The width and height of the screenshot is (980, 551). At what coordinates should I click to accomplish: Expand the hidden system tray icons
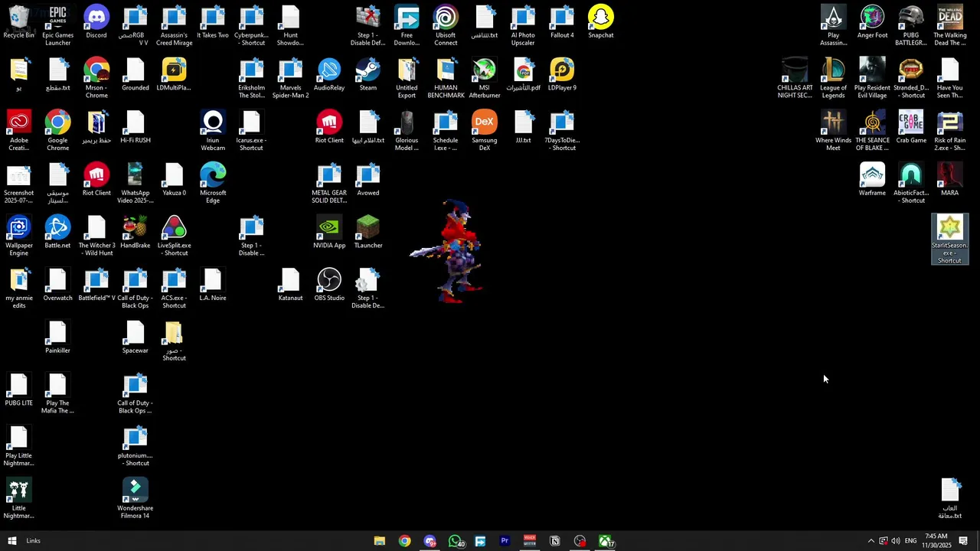(x=871, y=541)
